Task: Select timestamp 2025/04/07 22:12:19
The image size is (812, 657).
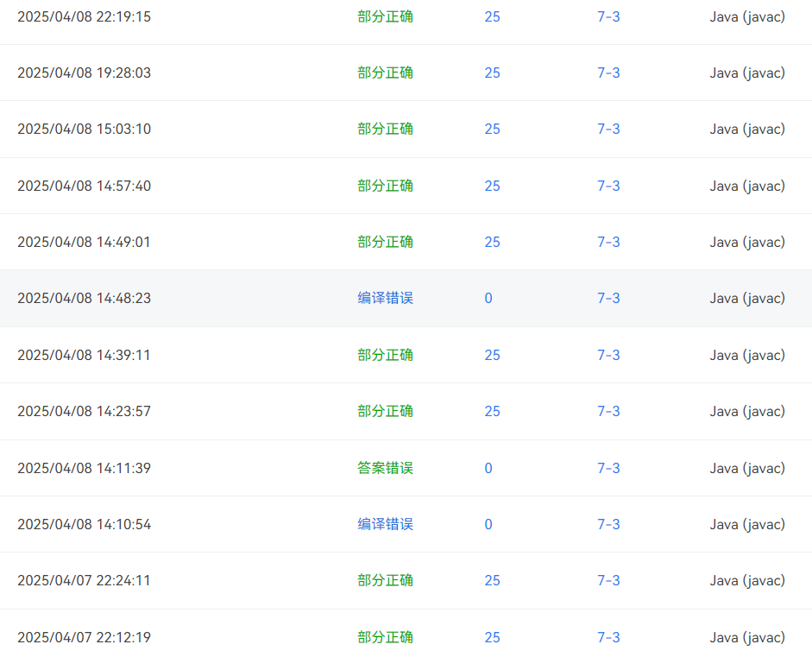Action: (84, 637)
